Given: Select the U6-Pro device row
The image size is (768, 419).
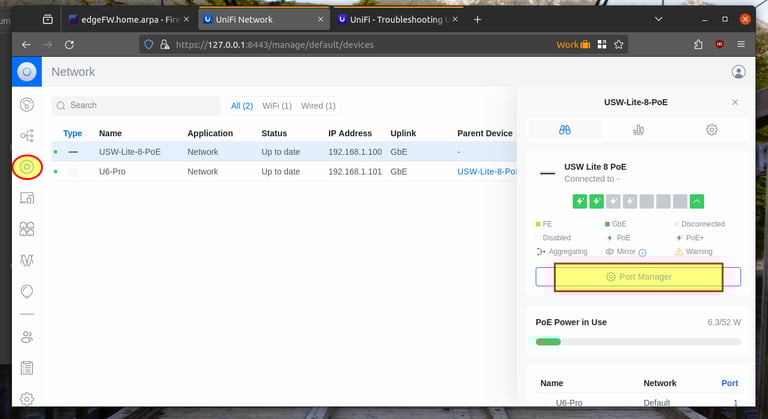Looking at the screenshot, I should [x=284, y=172].
